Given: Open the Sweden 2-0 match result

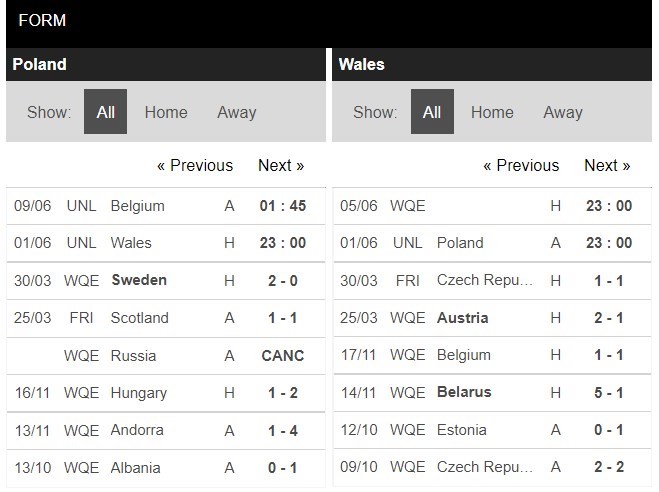Looking at the screenshot, I should pos(280,280).
